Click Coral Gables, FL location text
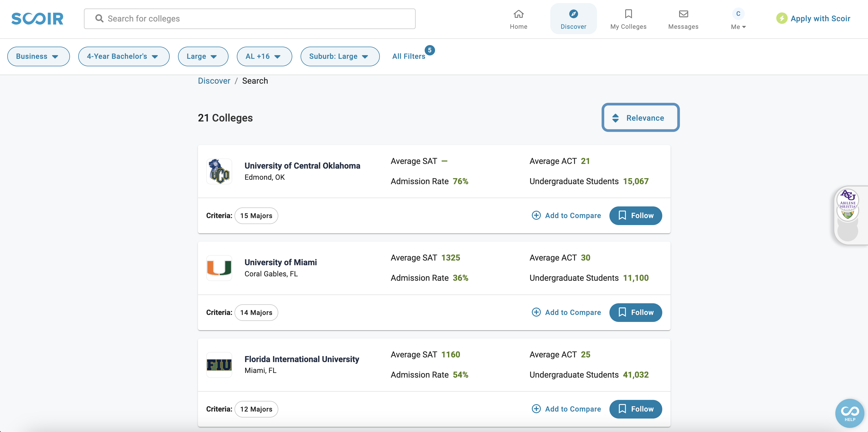The width and height of the screenshot is (868, 432). click(x=271, y=274)
